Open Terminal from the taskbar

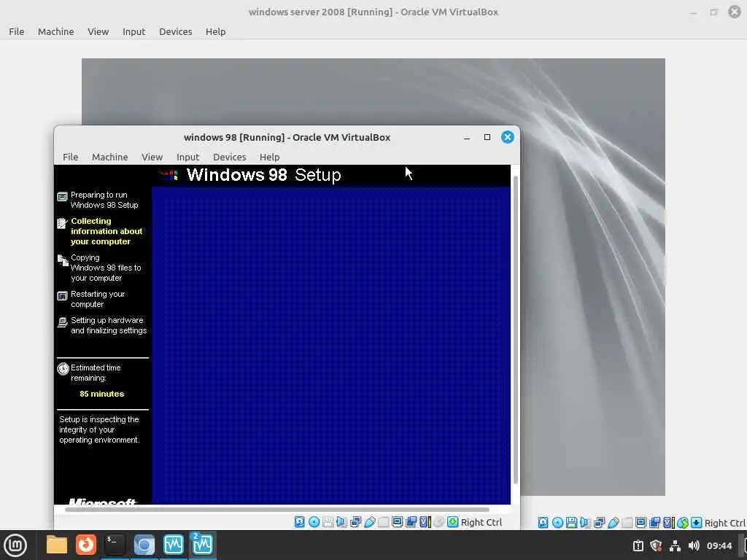point(115,545)
